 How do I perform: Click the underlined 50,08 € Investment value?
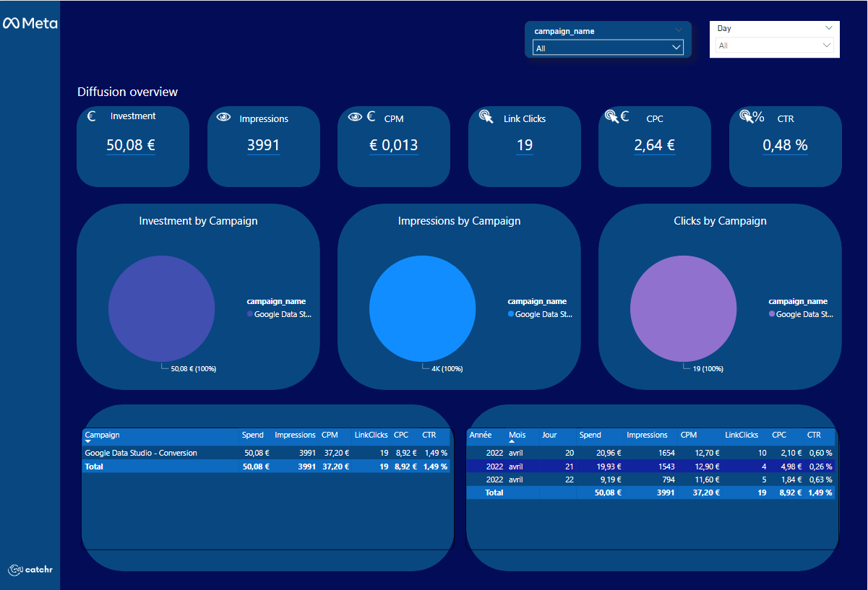pos(132,145)
